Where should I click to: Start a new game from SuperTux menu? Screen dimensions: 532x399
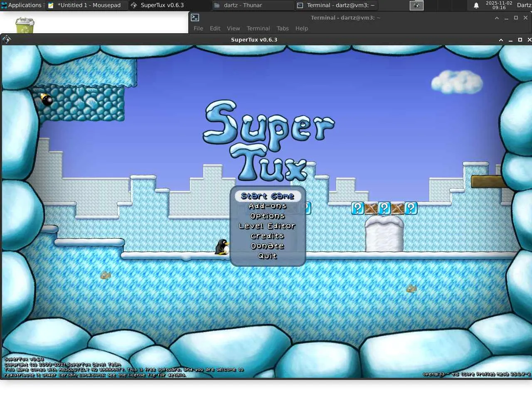click(268, 196)
